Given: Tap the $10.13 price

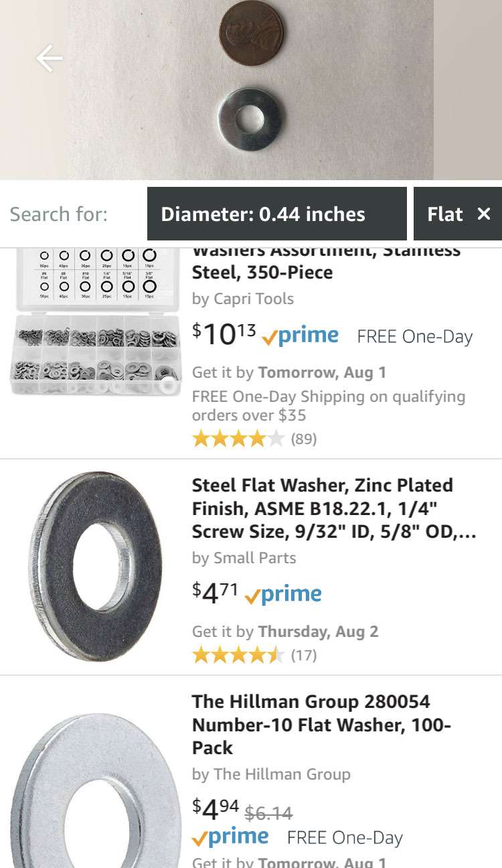Looking at the screenshot, I should click(x=224, y=334).
